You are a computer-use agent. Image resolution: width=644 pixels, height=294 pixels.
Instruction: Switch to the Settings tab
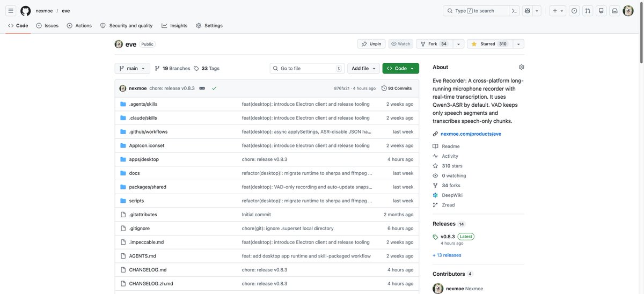tap(209, 26)
